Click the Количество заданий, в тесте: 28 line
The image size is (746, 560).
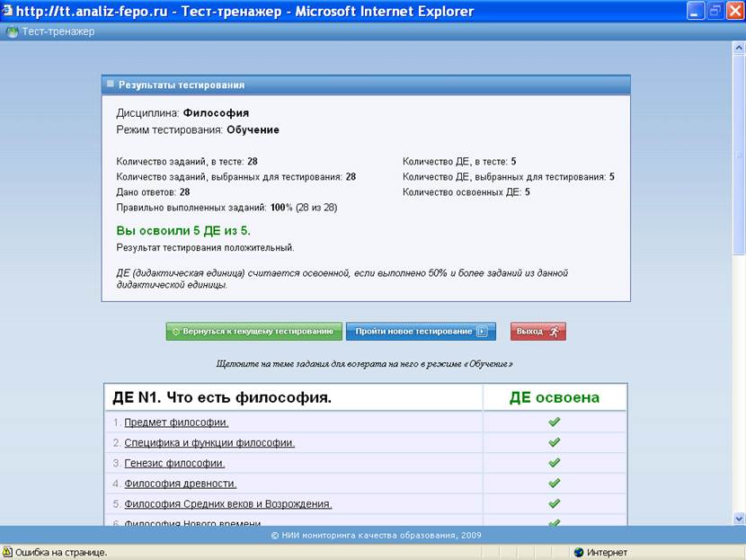[187, 162]
